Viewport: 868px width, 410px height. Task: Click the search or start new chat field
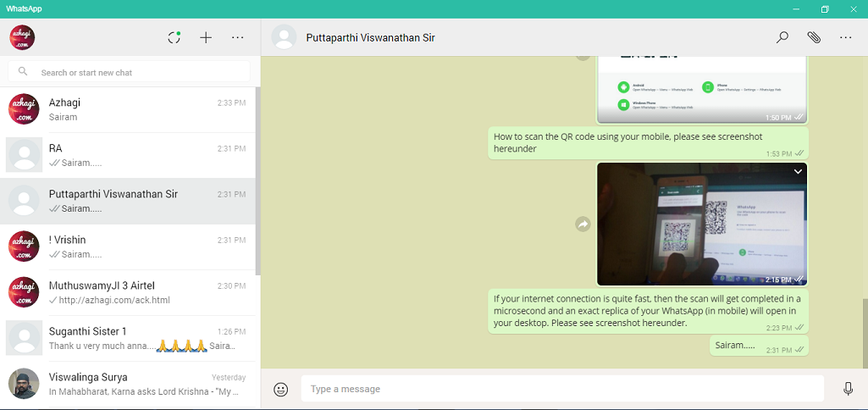pos(129,72)
